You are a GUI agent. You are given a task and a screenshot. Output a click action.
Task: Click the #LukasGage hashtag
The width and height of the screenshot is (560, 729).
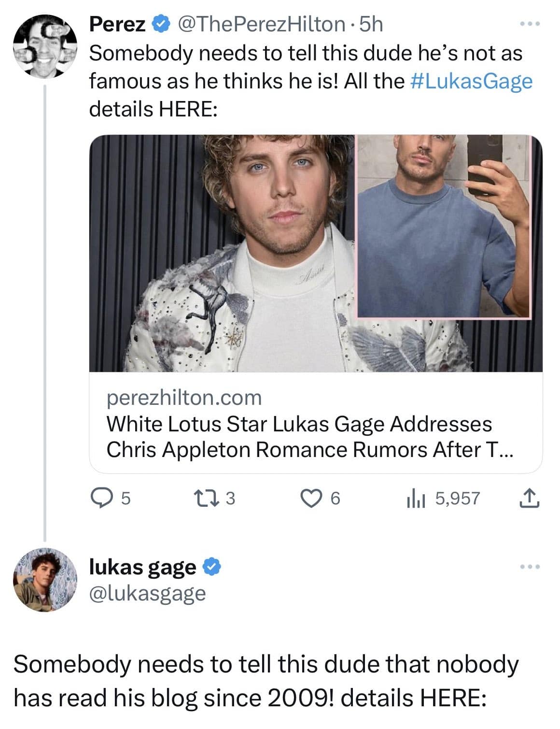pos(471,81)
